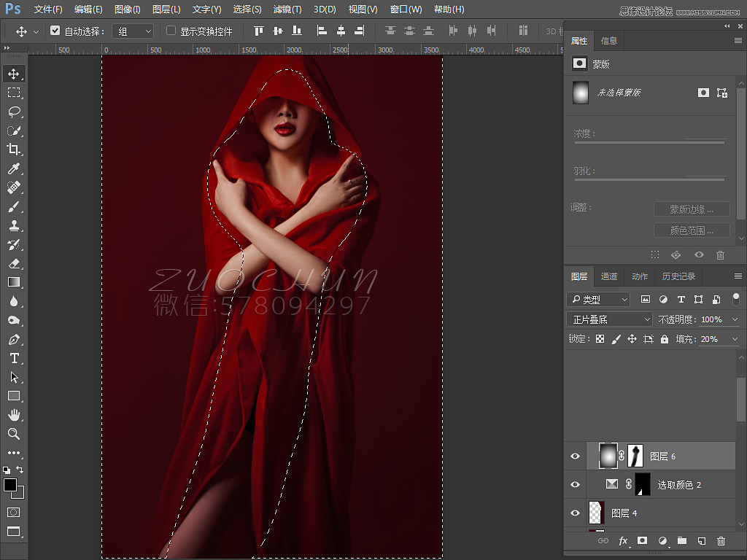Select the Crop tool
Image resolution: width=747 pixels, height=560 pixels.
point(14,149)
